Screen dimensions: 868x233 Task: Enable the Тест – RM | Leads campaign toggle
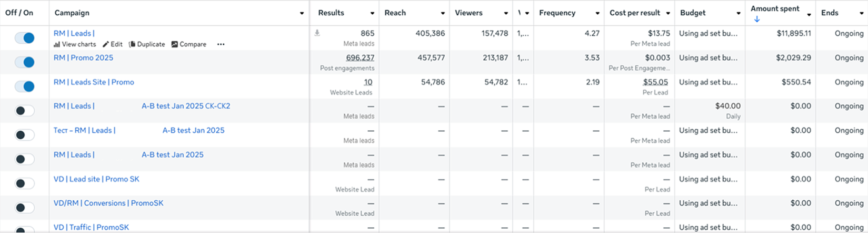tap(25, 135)
